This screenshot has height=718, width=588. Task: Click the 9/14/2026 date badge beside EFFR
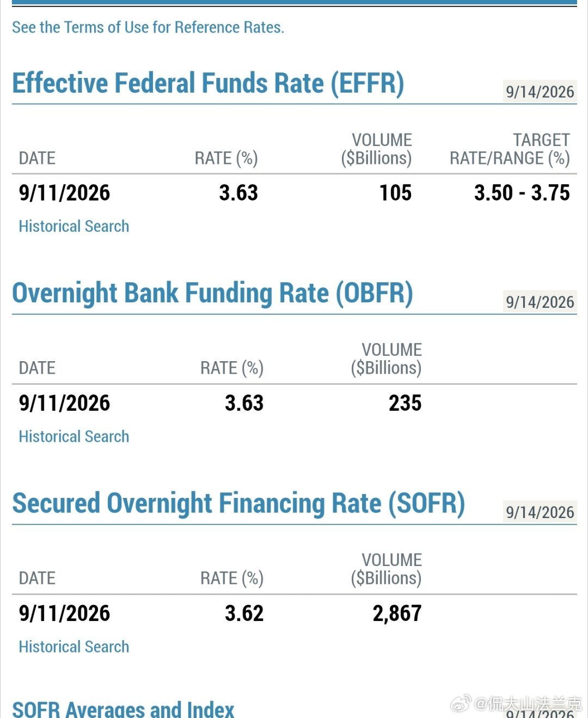pyautogui.click(x=540, y=92)
